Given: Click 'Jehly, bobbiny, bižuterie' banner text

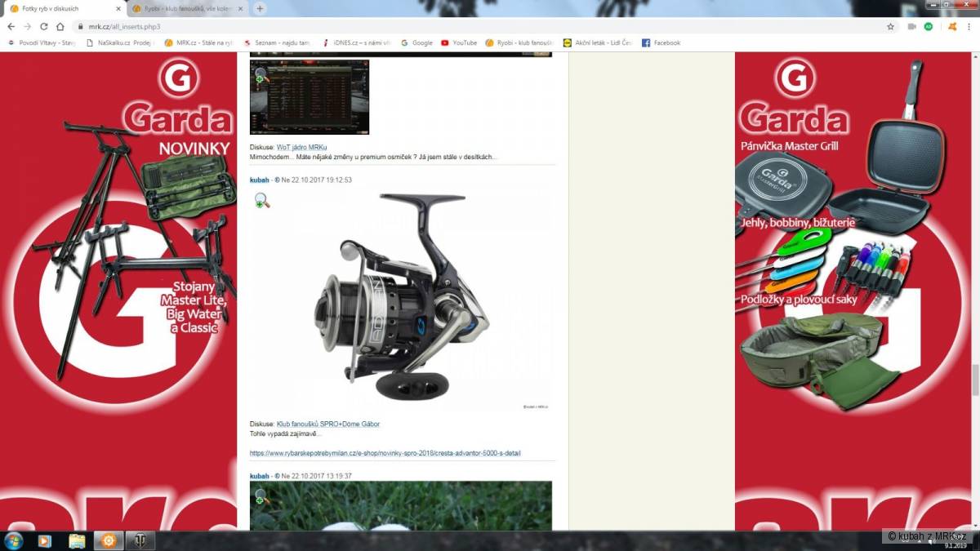Looking at the screenshot, I should 798,222.
